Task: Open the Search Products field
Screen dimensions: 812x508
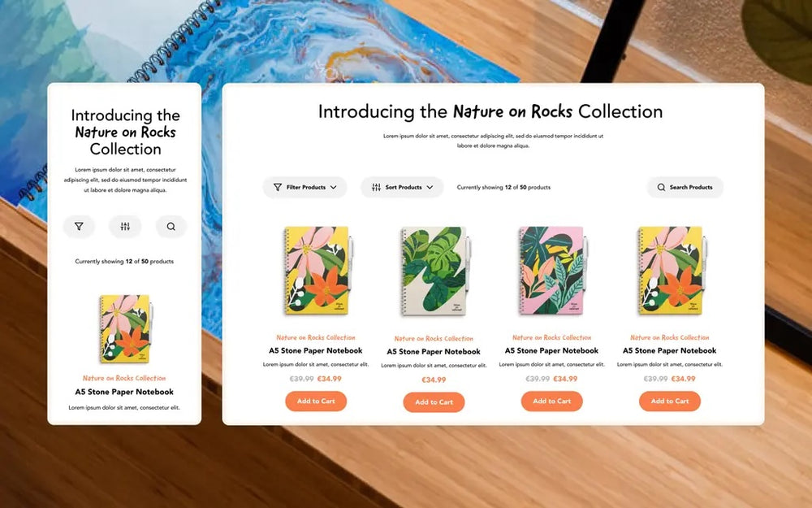Action: pos(685,187)
